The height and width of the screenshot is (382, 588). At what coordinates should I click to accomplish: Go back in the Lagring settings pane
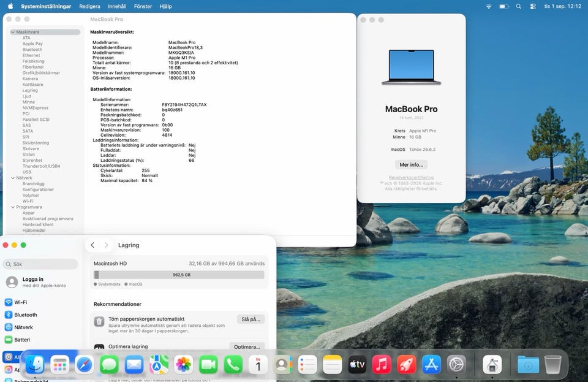pyautogui.click(x=92, y=245)
